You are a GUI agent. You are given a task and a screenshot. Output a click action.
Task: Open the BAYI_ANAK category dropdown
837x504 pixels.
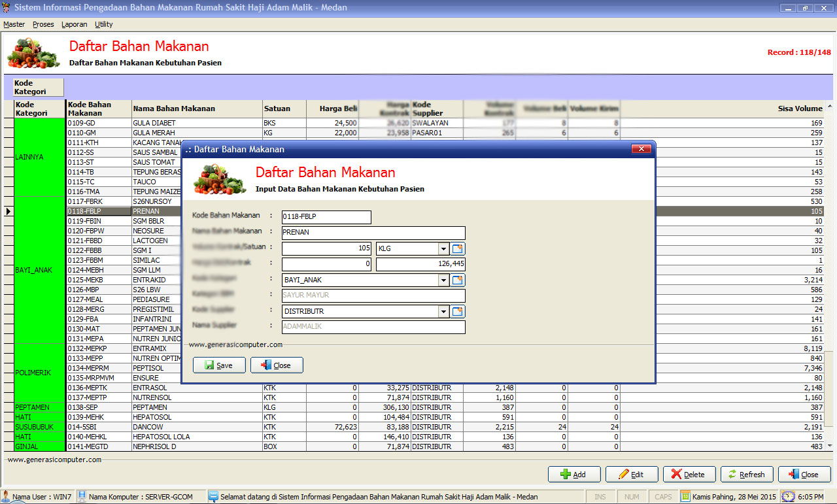click(x=443, y=280)
